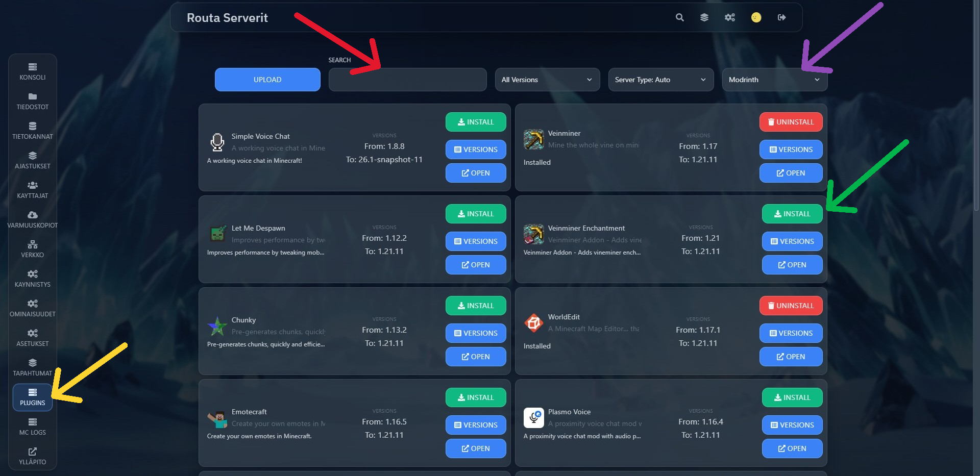This screenshot has width=980, height=476.
Task: Uninstall the WorldEdit plugin
Action: (x=791, y=306)
